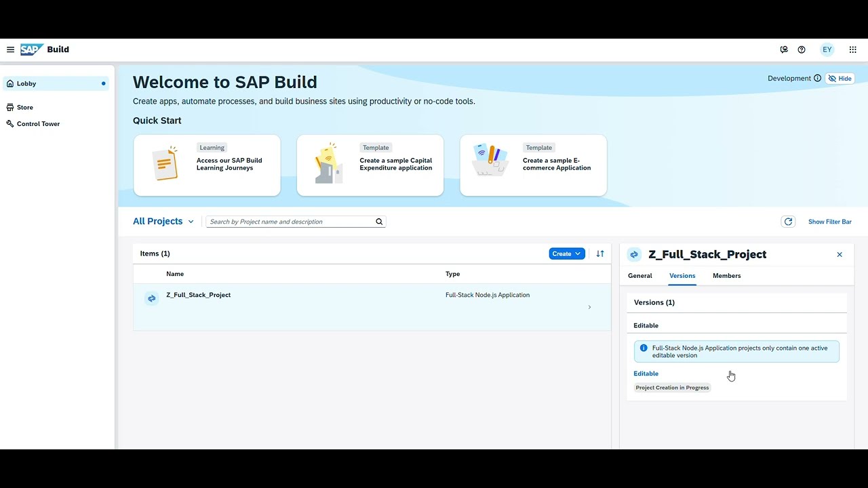Viewport: 868px width, 488px height.
Task: Expand the project row chevron
Action: tap(589, 307)
